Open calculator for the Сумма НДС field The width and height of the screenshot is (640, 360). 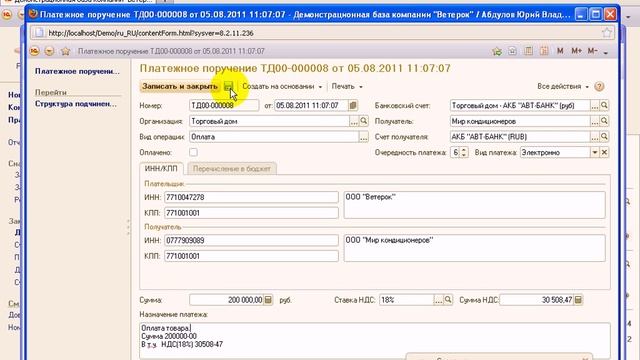[x=578, y=300]
